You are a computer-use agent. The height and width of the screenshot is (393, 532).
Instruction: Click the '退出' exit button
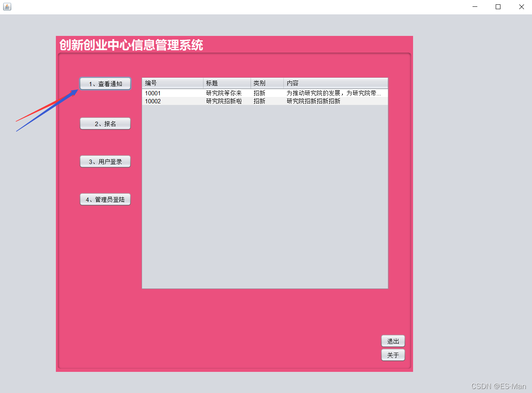[393, 341]
